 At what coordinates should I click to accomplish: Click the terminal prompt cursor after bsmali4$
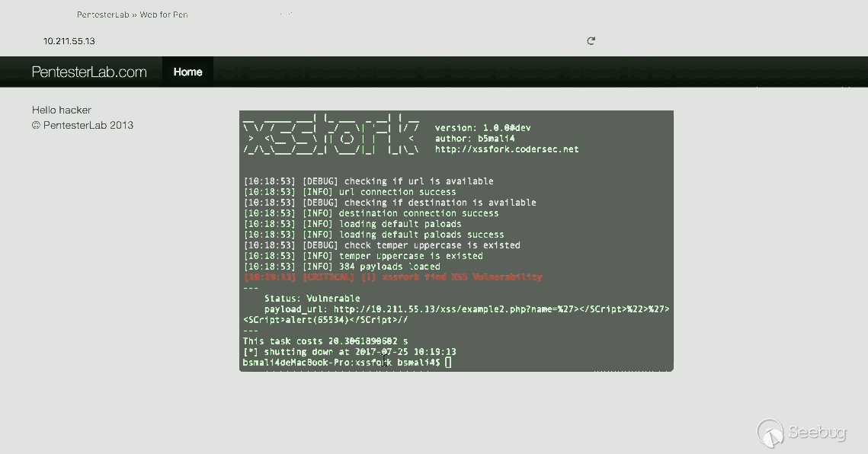[448, 362]
